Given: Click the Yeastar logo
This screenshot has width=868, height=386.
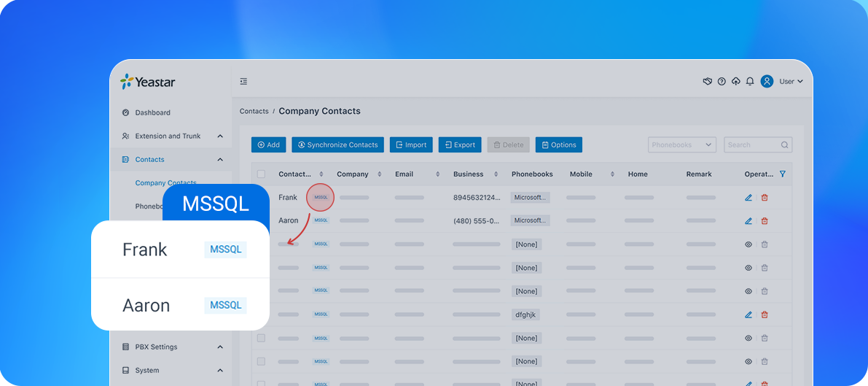Looking at the screenshot, I should (147, 82).
